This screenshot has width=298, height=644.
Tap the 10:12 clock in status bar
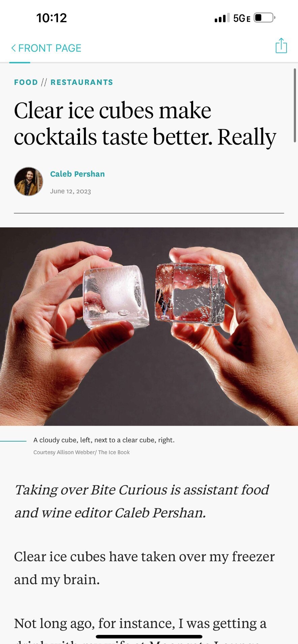click(x=52, y=18)
